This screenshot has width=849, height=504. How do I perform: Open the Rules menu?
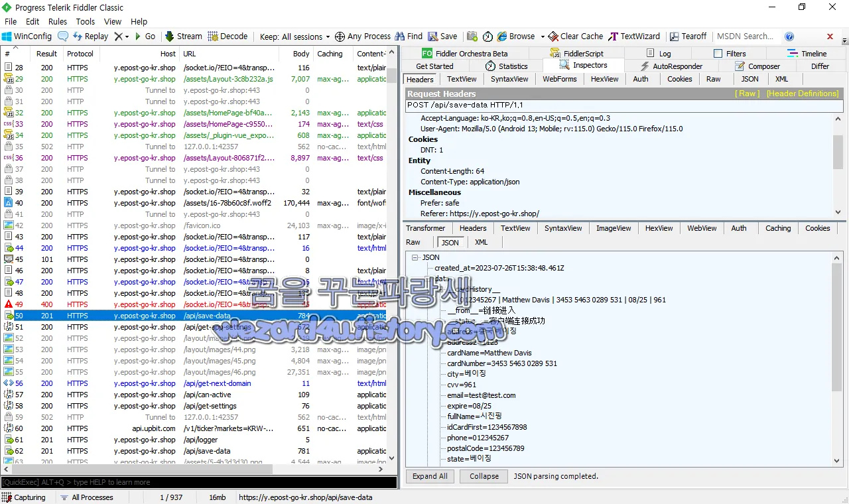tap(58, 21)
